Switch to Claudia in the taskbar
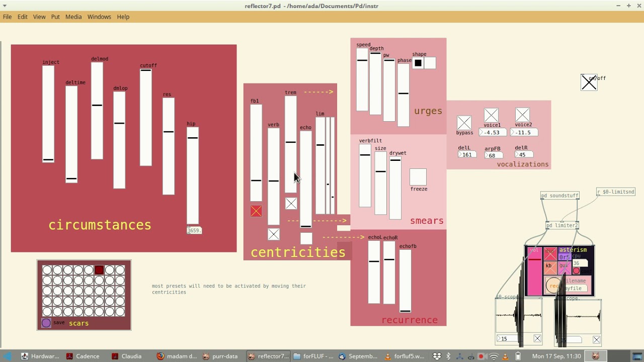 (x=128, y=356)
